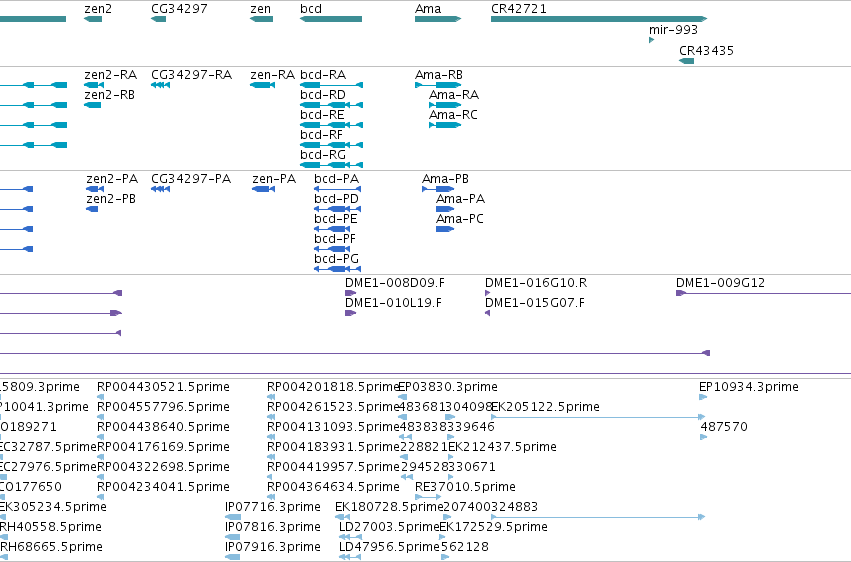
Task: Select the Ama-PC protein glyph
Action: tap(445, 229)
